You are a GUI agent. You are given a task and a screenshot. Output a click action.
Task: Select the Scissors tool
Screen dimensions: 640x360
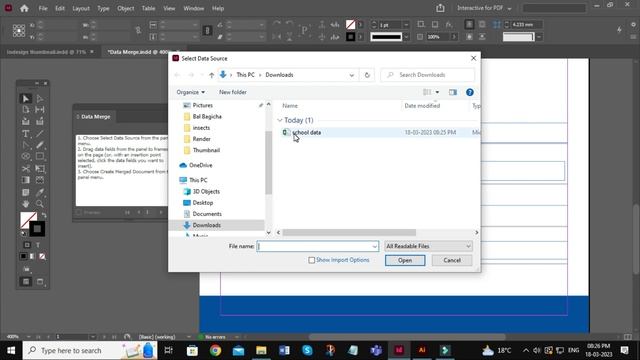25,168
